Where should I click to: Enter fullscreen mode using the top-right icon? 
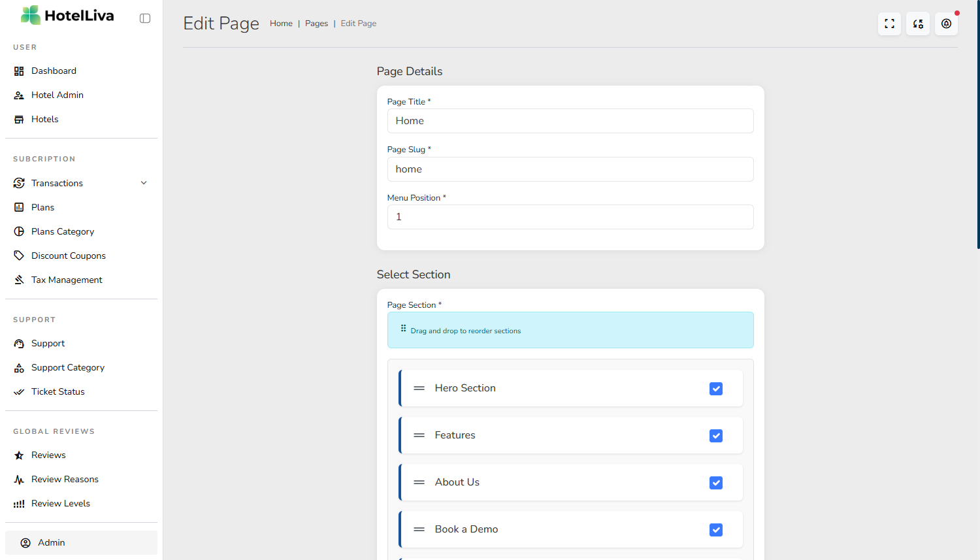pyautogui.click(x=889, y=24)
